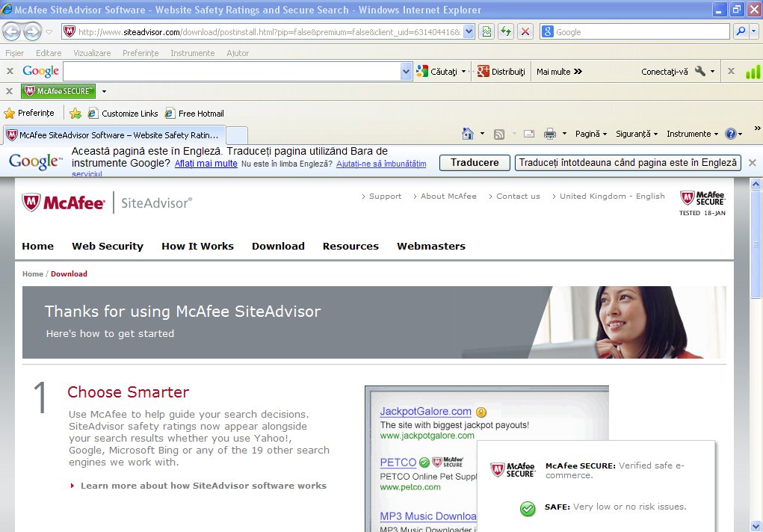
Task: Open the Instrumente menu in menu bar
Action: click(193, 53)
